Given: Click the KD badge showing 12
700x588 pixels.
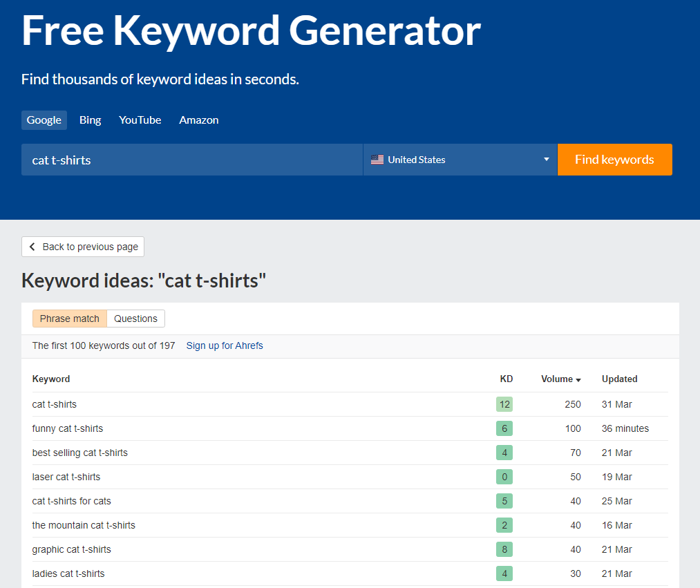Looking at the screenshot, I should tap(504, 404).
